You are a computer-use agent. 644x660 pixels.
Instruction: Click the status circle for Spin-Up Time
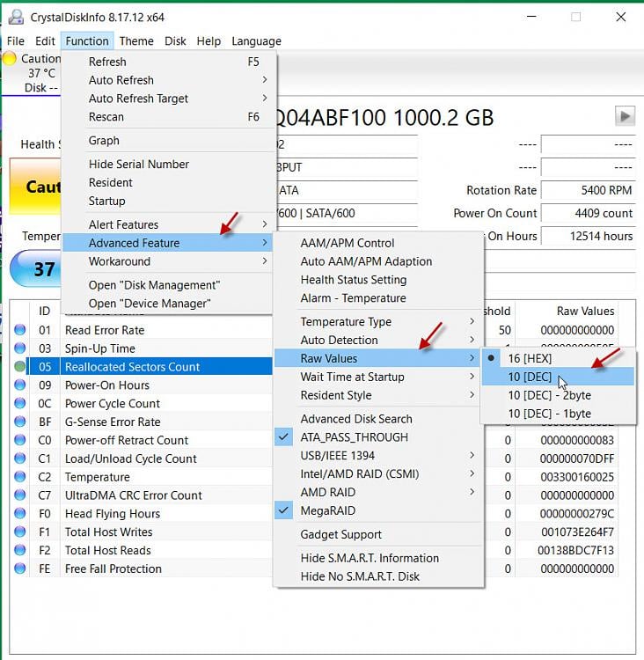(x=19, y=348)
